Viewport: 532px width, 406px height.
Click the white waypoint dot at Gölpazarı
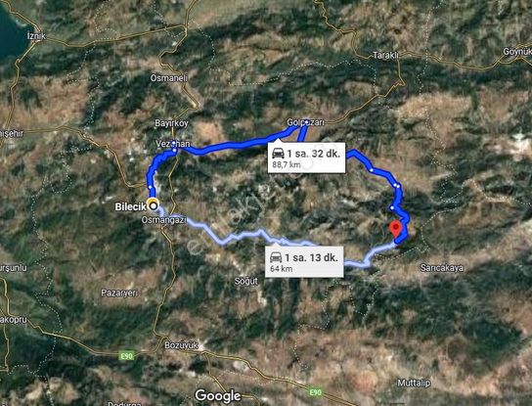point(306,121)
